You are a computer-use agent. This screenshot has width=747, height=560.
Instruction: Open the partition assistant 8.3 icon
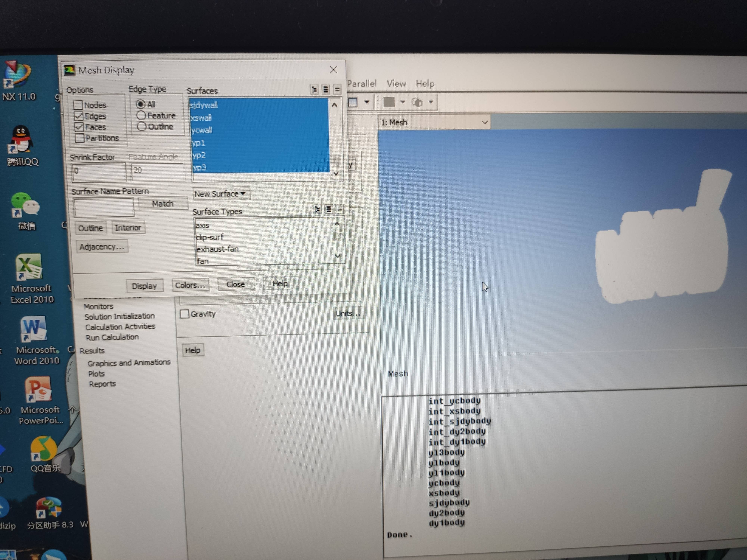(x=49, y=507)
